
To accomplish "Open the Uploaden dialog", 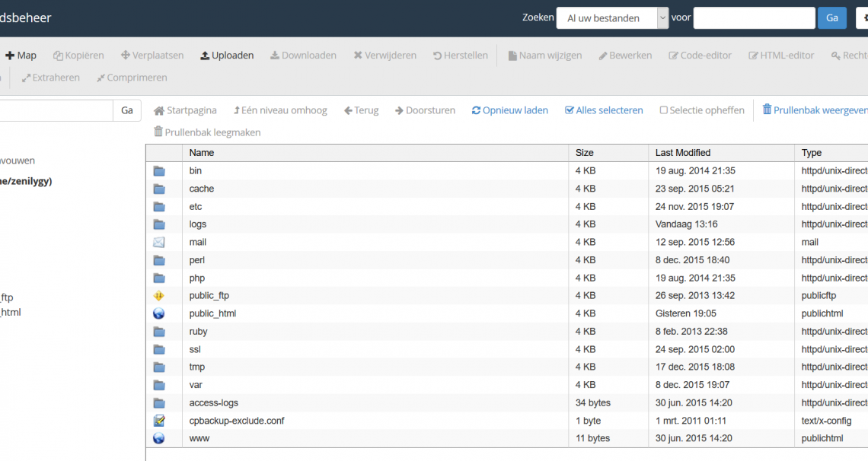I will click(227, 56).
